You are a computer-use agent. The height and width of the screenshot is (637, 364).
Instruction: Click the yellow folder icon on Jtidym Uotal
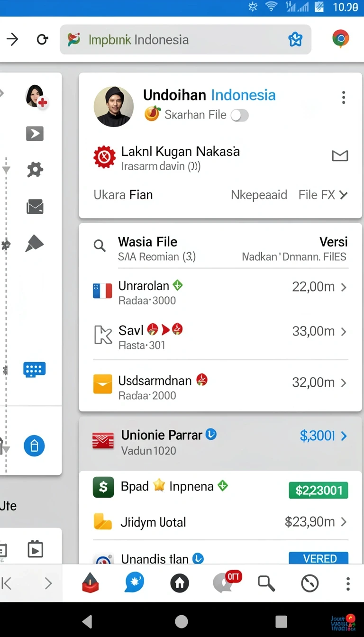[103, 521]
